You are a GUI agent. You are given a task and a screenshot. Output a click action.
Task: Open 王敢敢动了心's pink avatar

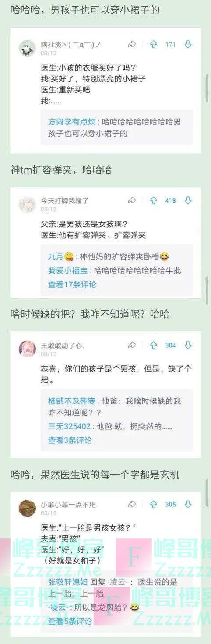point(27,349)
